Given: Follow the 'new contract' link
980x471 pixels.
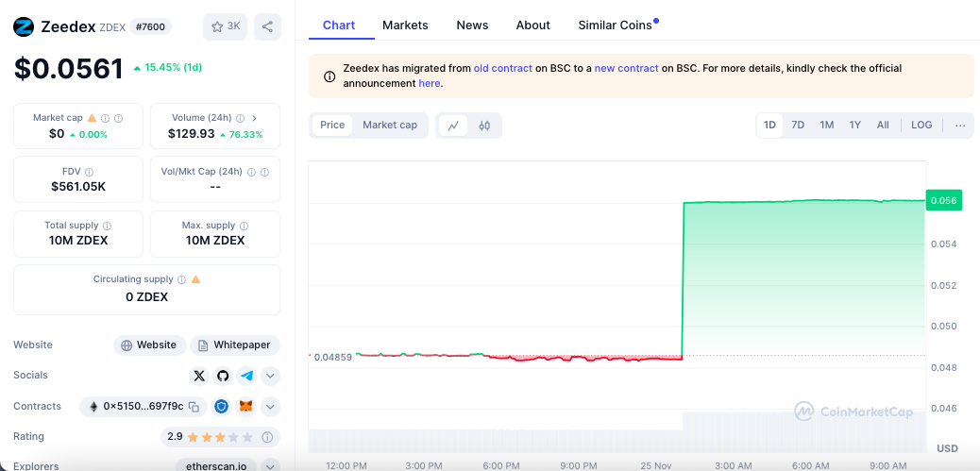Looking at the screenshot, I should [626, 68].
